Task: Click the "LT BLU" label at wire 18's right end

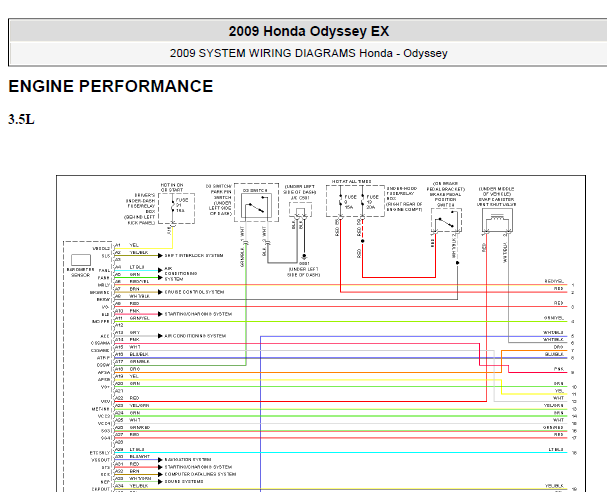Action: [x=556, y=449]
